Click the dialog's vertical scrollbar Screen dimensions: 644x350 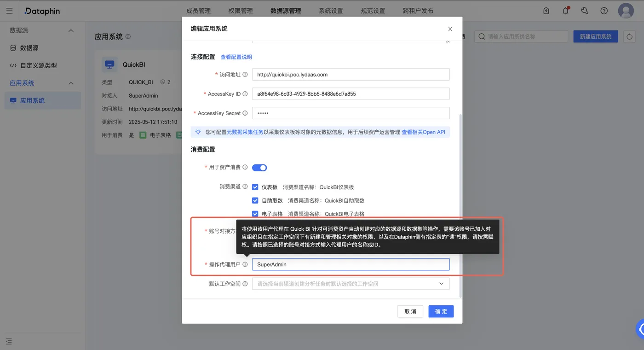click(x=461, y=205)
